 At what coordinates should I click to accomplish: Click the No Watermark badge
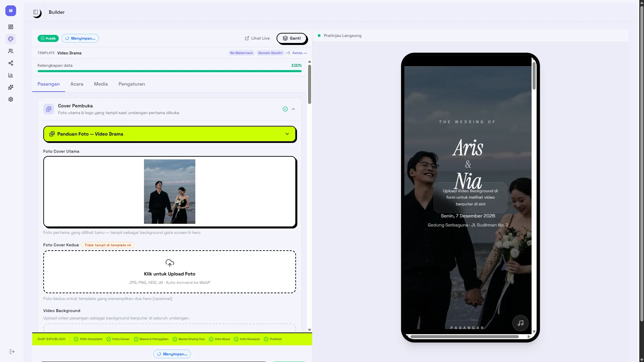[242, 53]
